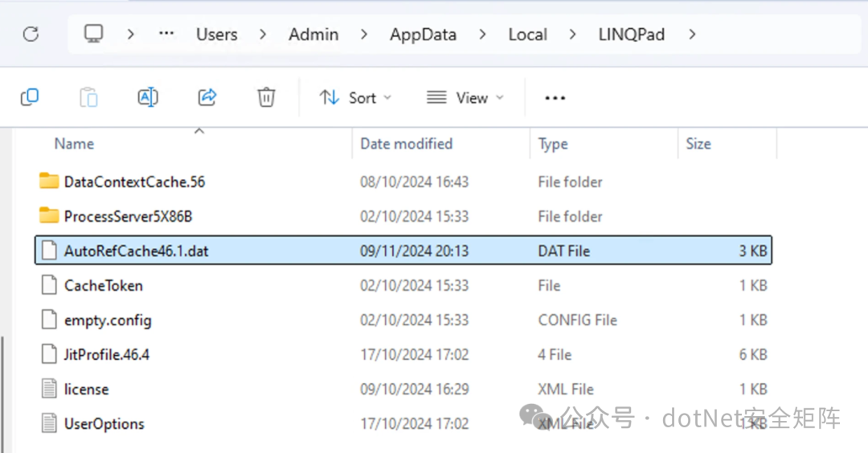
Task: Select the AutoRefCache46.1.dat file name
Action: click(136, 251)
